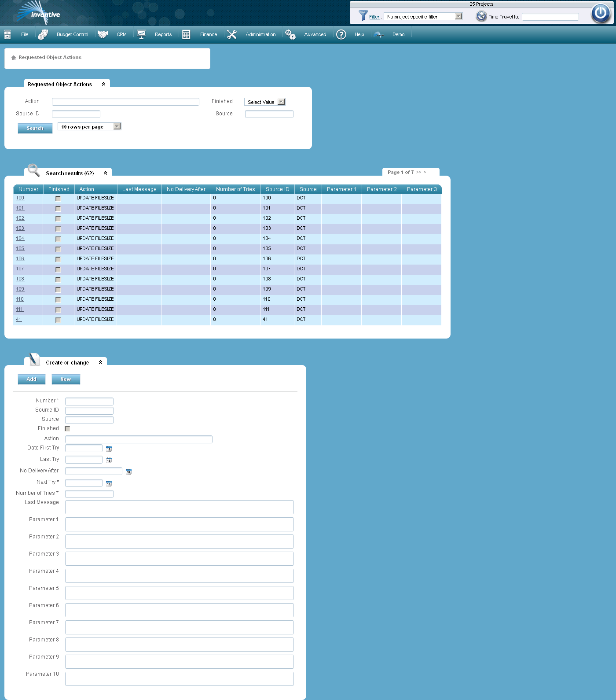Focus the Time Travel to input field
This screenshot has height=700, width=616.
550,17
